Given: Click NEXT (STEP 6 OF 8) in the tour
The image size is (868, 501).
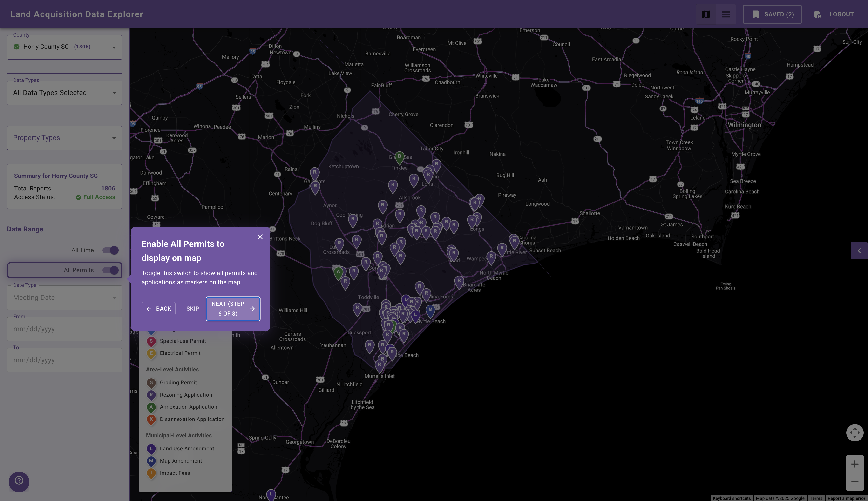Looking at the screenshot, I should [x=233, y=308].
